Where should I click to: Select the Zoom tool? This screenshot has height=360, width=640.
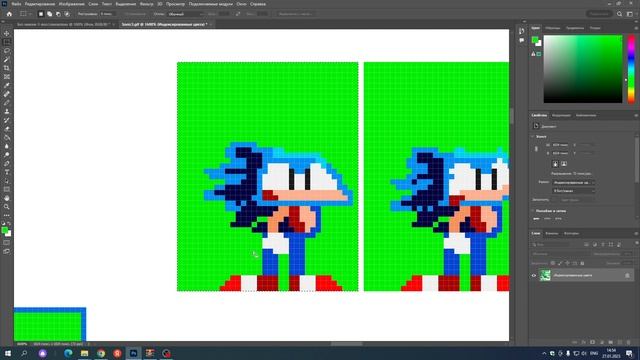click(x=7, y=207)
